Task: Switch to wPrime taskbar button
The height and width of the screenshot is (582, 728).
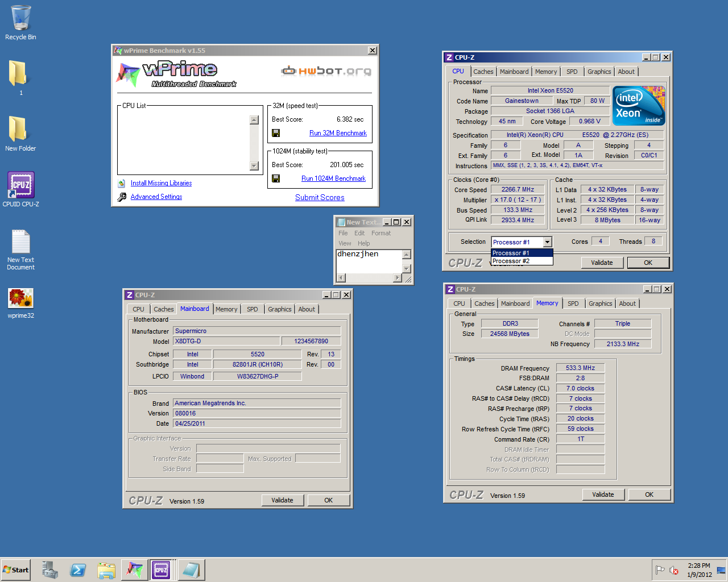Action: (x=134, y=570)
